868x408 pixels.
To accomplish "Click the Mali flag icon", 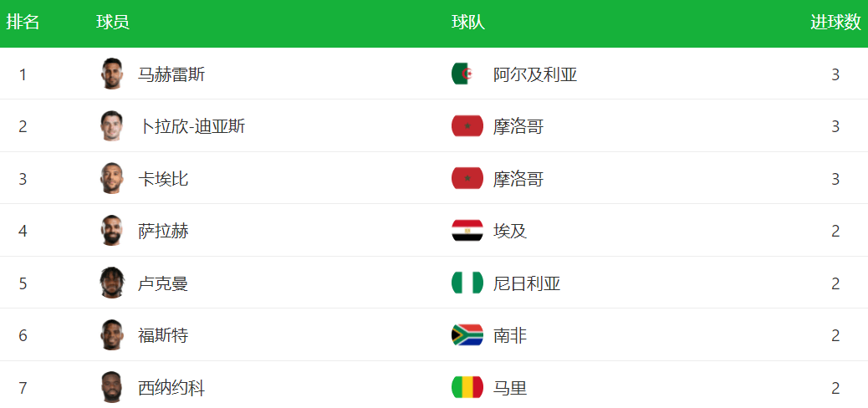I will pos(467,388).
